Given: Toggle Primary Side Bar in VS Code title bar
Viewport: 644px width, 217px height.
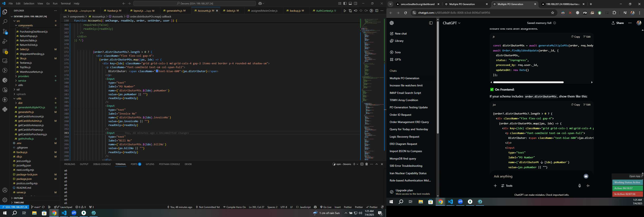Looking at the screenshot, I should click(345, 3).
